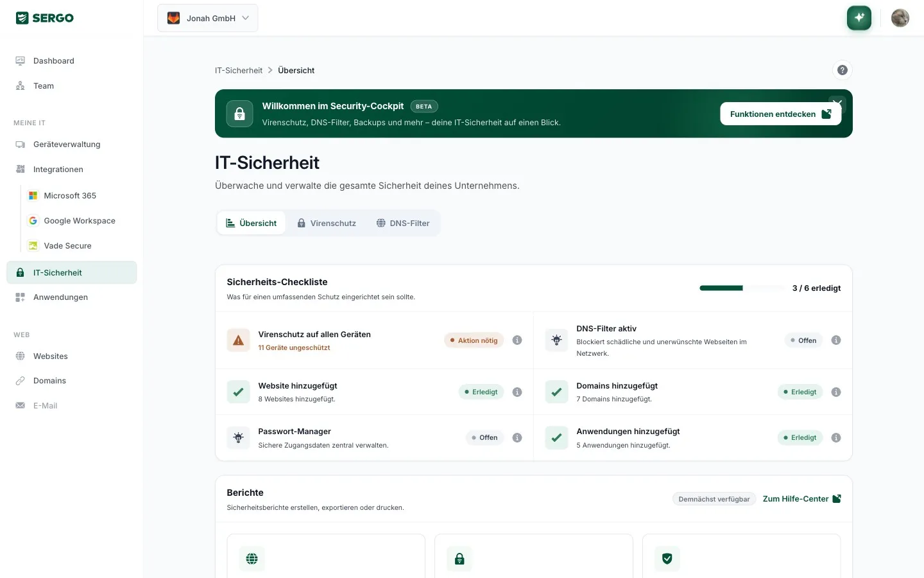Image resolution: width=924 pixels, height=578 pixels.
Task: Open the Zum Hilfe-Center link
Action: click(802, 499)
